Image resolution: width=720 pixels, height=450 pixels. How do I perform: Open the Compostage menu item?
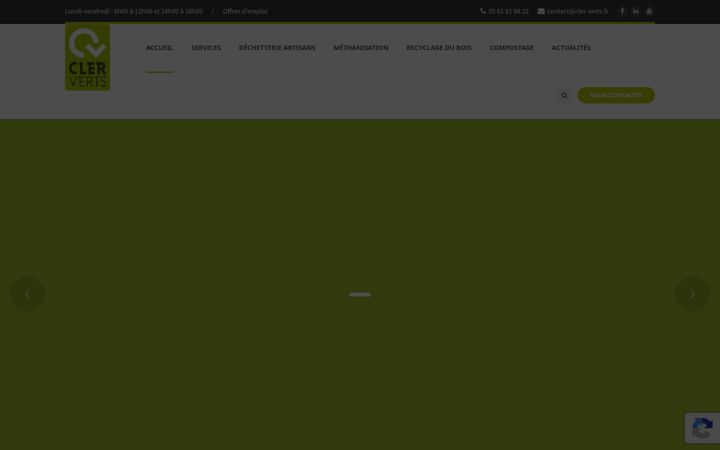tap(512, 48)
